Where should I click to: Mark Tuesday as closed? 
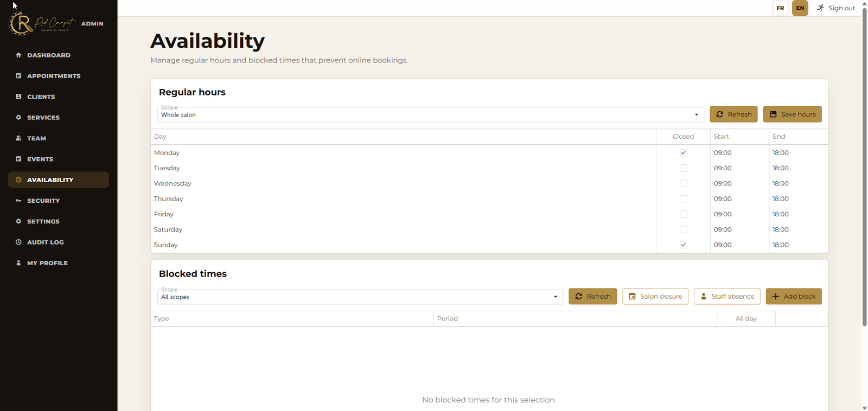pos(684,168)
